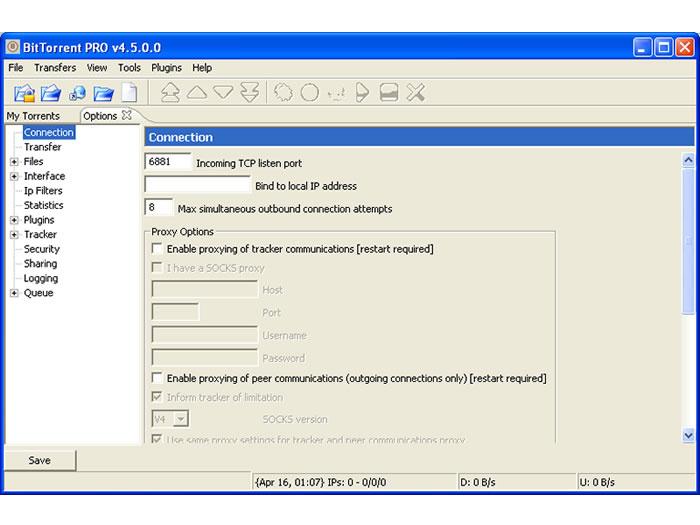Click the move up triangle icon
700x525 pixels.
[x=197, y=93]
